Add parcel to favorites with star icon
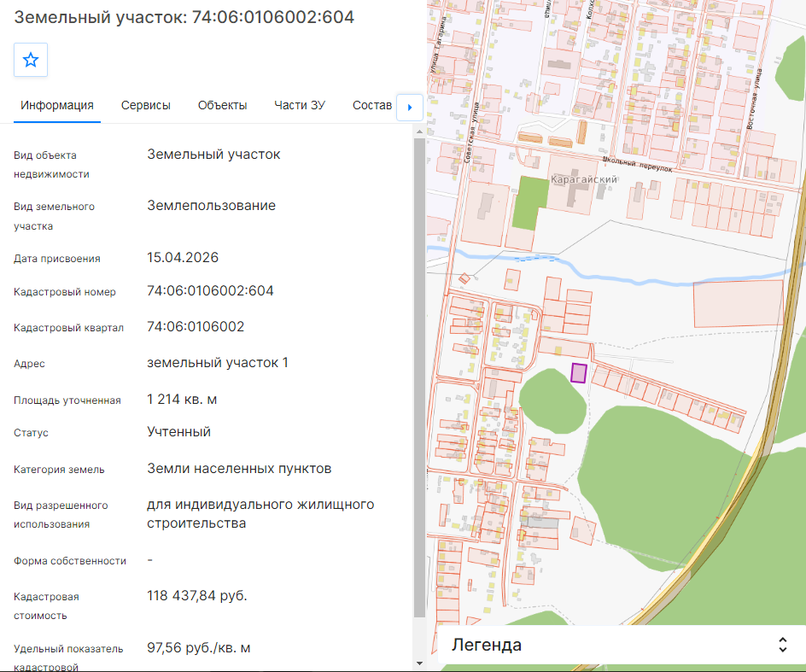The height and width of the screenshot is (672, 806). (x=31, y=60)
